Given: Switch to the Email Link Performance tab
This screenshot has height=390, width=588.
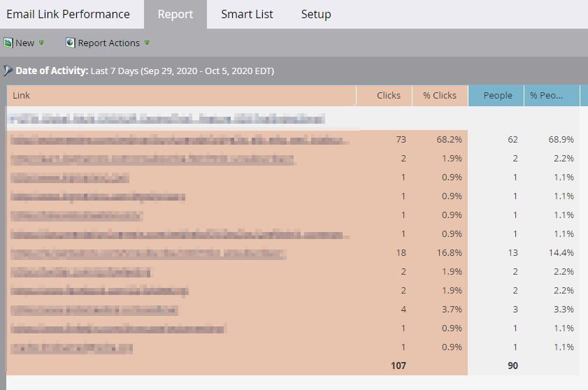Looking at the screenshot, I should 68,14.
